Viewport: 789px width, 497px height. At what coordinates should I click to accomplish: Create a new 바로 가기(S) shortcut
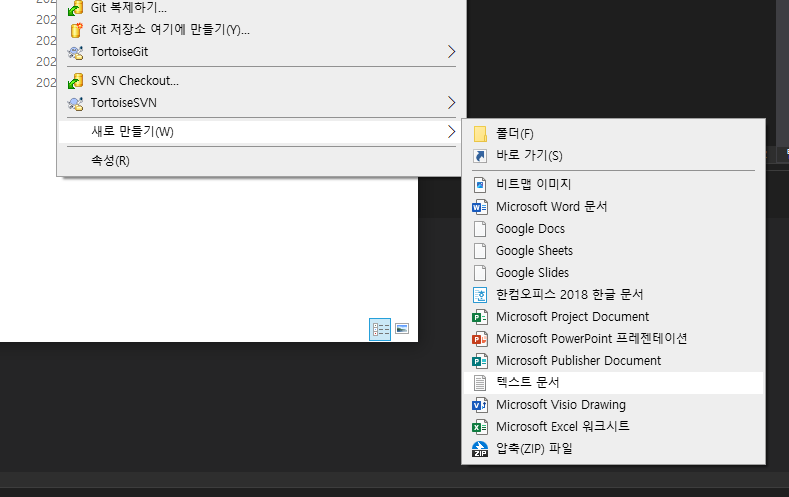(x=613, y=156)
